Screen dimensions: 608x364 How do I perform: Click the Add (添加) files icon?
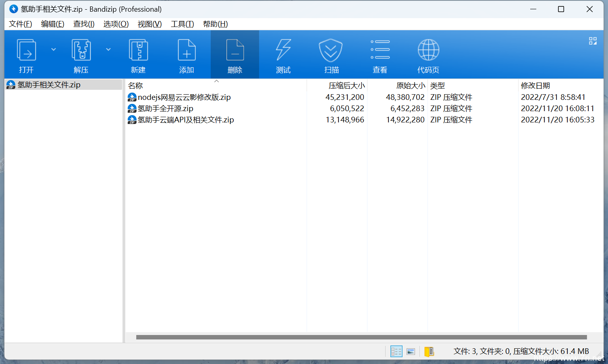(x=187, y=50)
